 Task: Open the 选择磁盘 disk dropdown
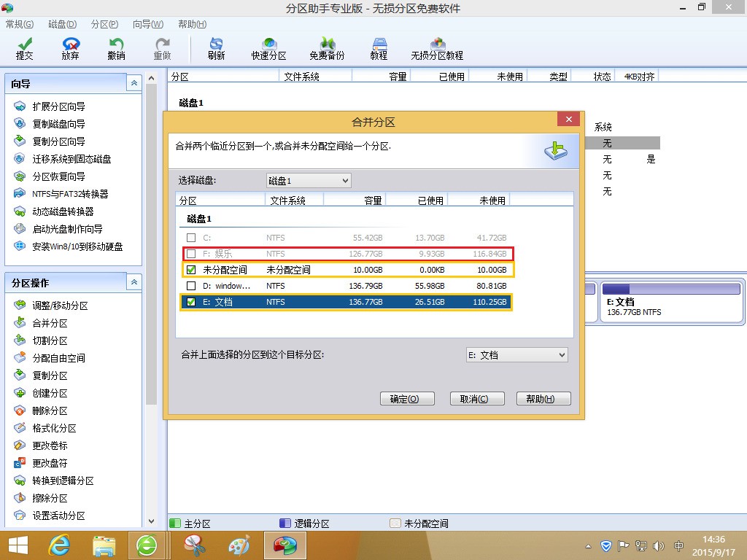point(308,180)
